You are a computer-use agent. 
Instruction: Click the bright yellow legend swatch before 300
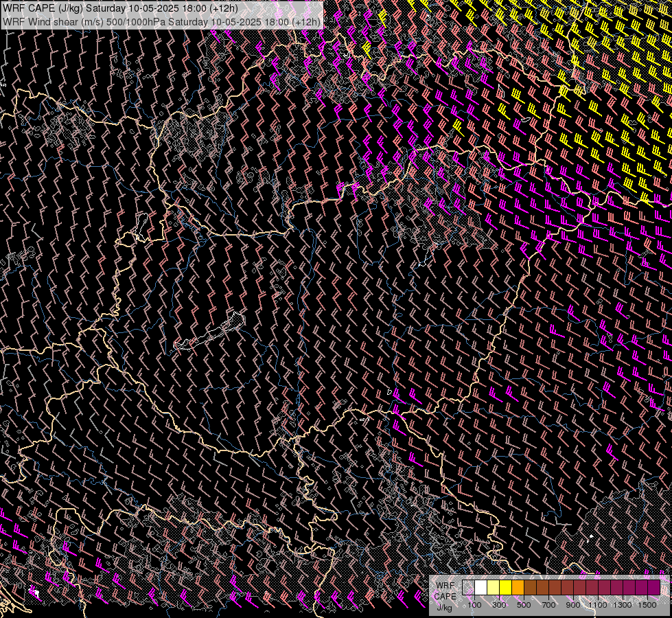point(506,587)
